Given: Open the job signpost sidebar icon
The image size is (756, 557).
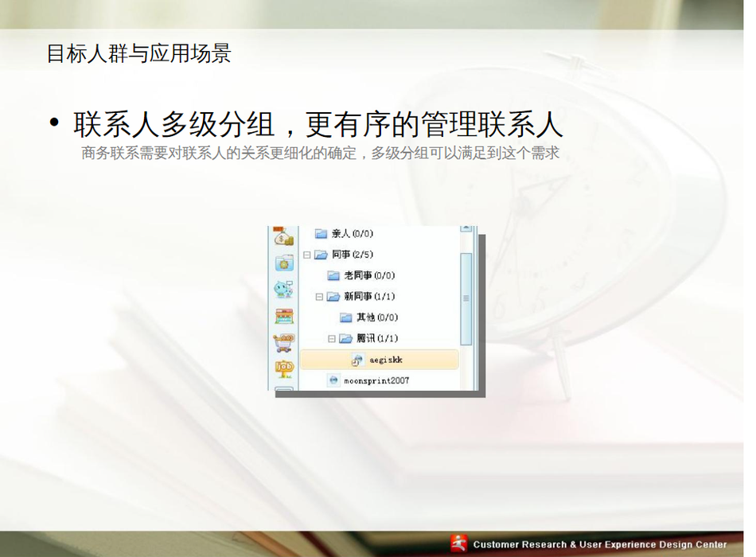Looking at the screenshot, I should click(x=284, y=368).
